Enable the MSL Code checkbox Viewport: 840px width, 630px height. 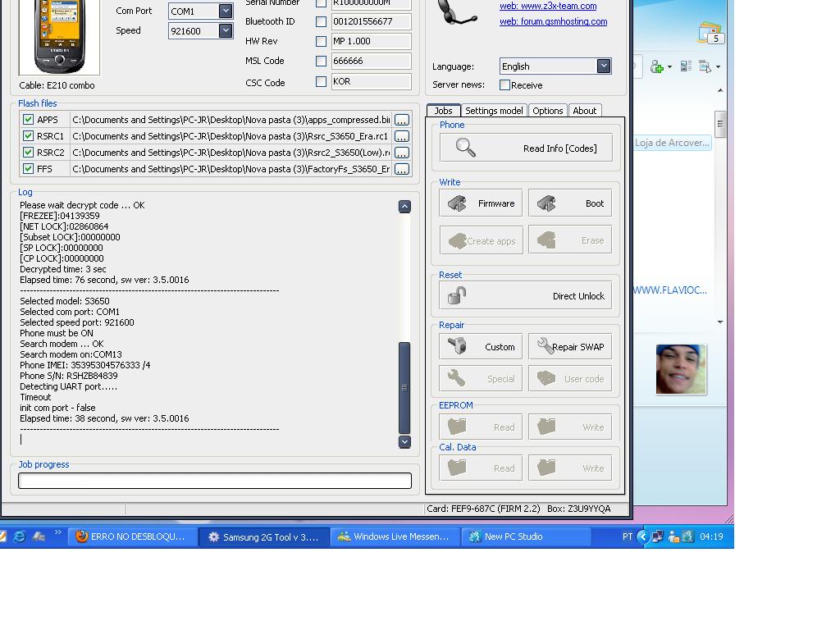tap(321, 61)
